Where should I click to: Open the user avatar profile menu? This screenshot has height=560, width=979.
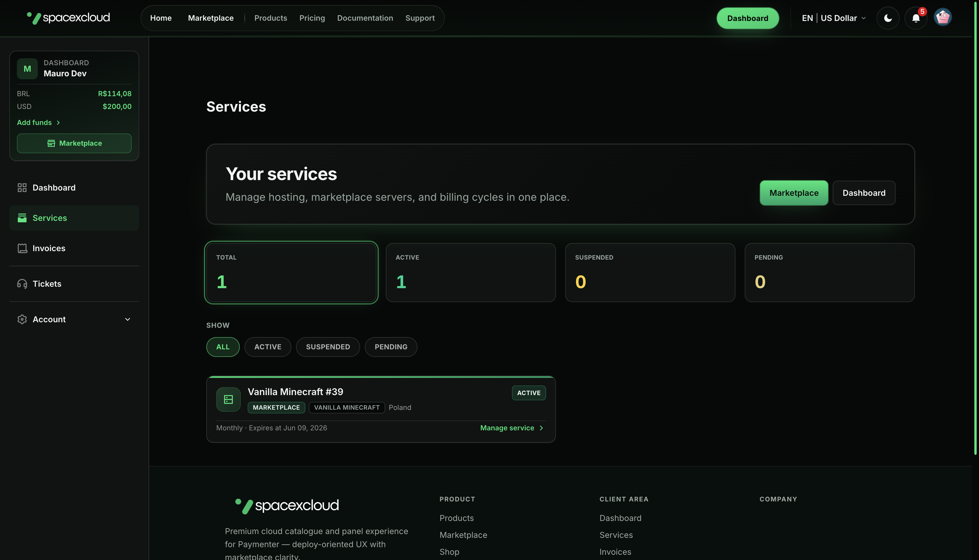(x=943, y=17)
